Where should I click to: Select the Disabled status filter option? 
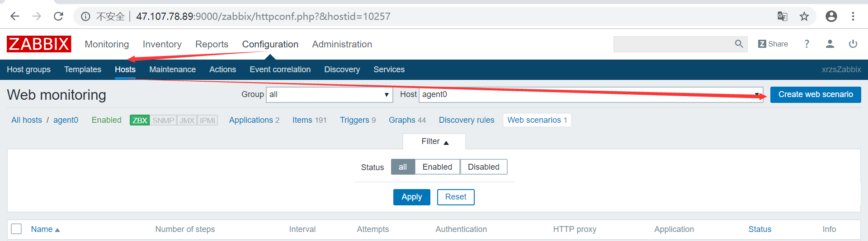(x=484, y=167)
